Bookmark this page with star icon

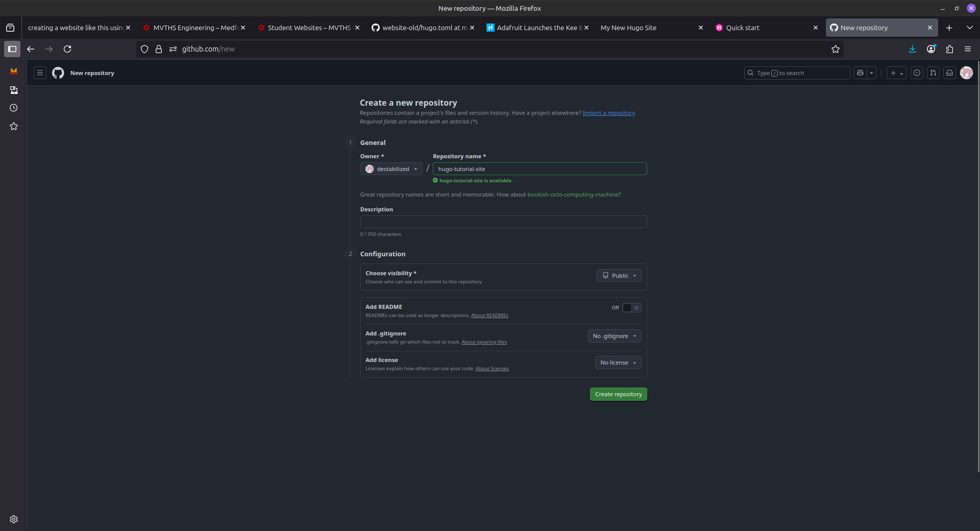pyautogui.click(x=836, y=49)
